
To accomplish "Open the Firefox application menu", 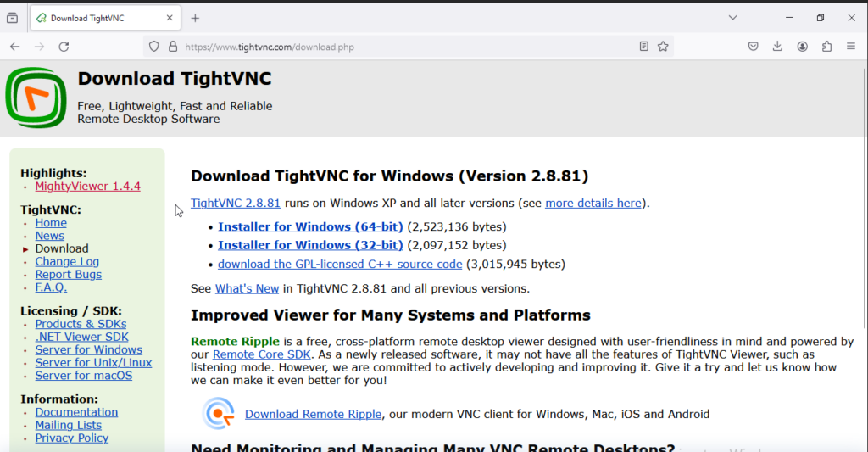I will click(851, 47).
